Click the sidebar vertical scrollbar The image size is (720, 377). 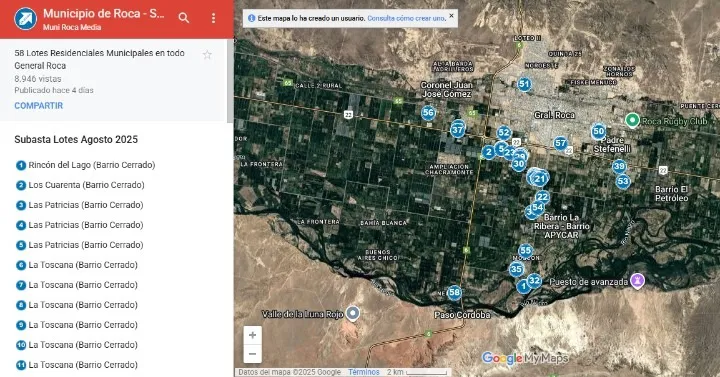(230, 81)
